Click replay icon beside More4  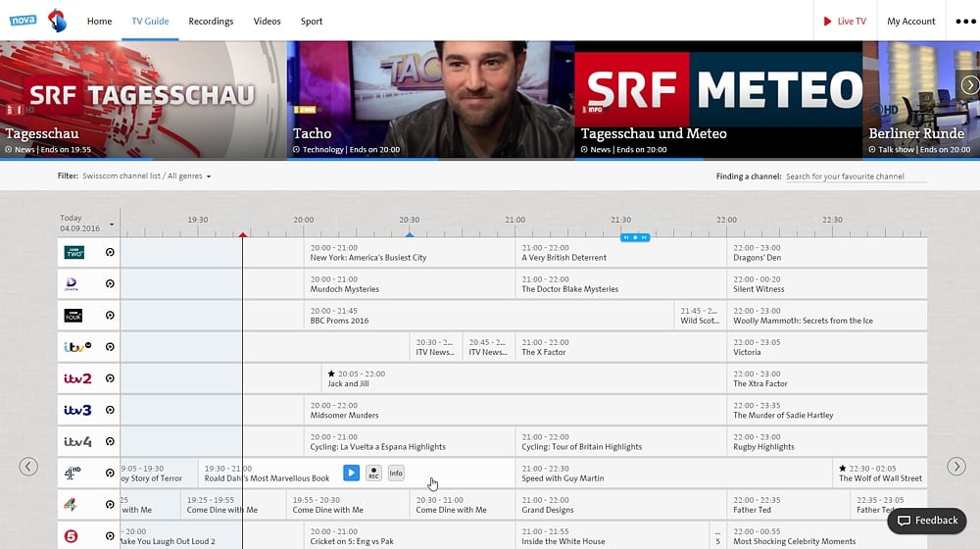click(110, 504)
